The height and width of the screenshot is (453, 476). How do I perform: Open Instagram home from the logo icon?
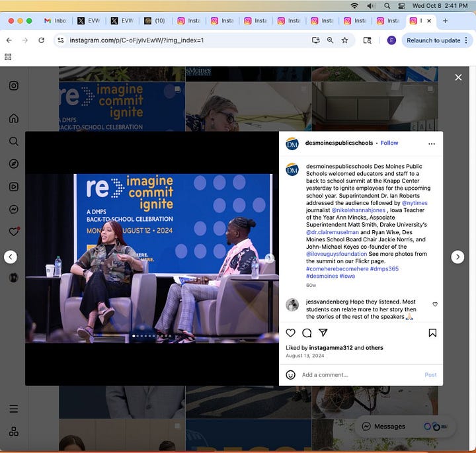tap(14, 85)
